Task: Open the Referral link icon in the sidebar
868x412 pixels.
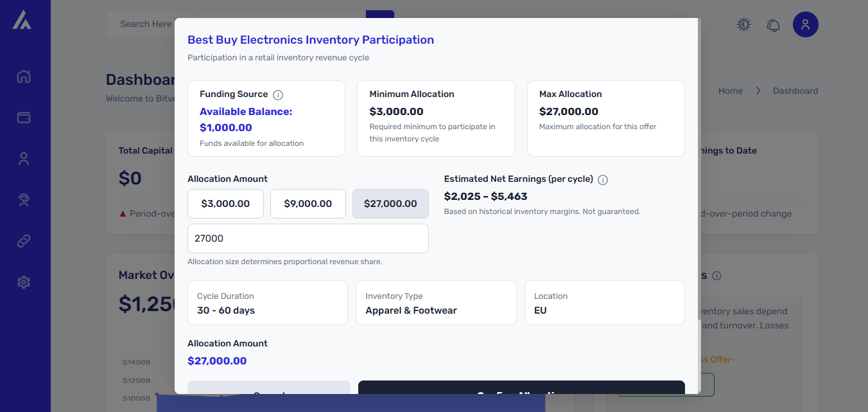Action: pyautogui.click(x=23, y=240)
